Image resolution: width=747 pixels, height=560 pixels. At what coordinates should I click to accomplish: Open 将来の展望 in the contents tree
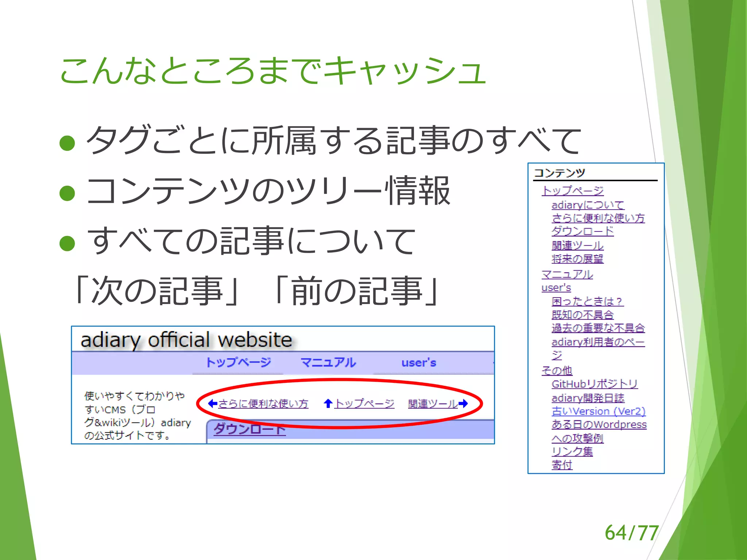pos(578,258)
